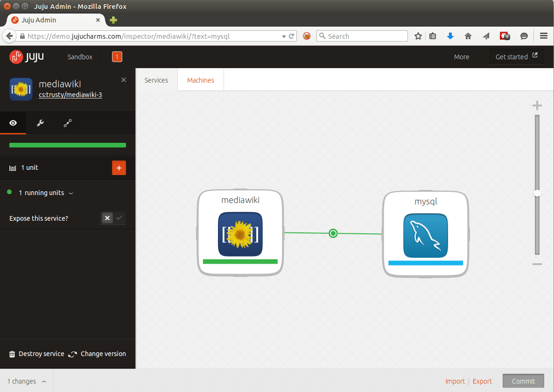Click the Juju logo in header
Image resolution: width=554 pixels, height=392 pixels.
[x=27, y=57]
